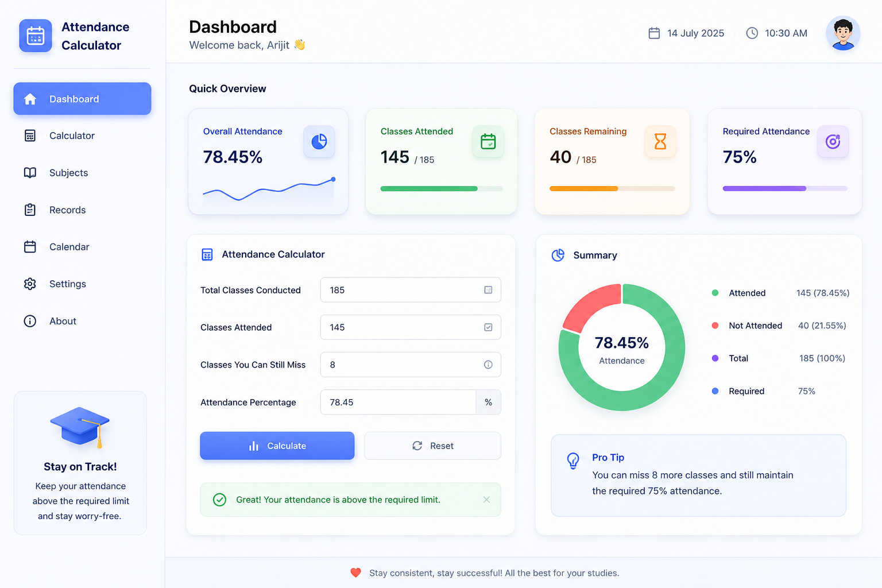This screenshot has width=882, height=588.
Task: Click the blue Required legend dot
Action: point(715,391)
